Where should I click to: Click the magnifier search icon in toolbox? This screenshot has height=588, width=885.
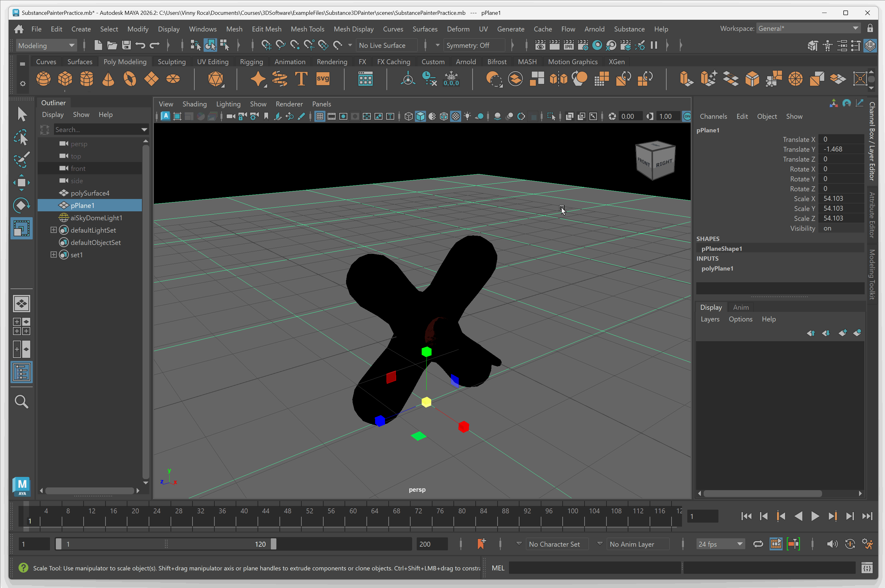click(21, 402)
